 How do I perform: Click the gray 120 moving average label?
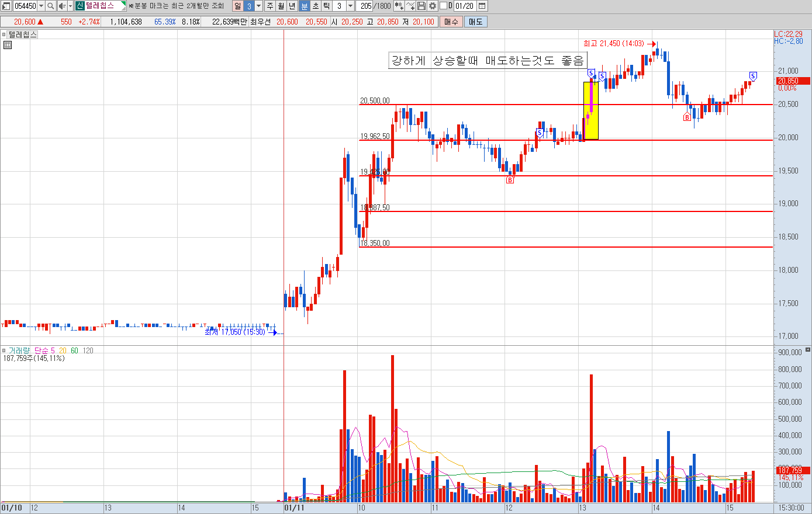[x=88, y=350]
